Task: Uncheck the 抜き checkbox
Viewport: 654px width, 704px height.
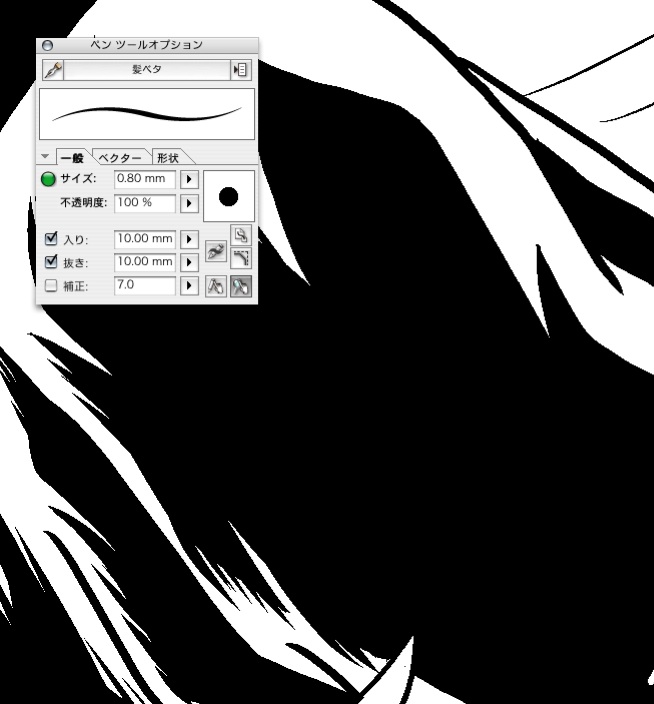Action: (51, 262)
